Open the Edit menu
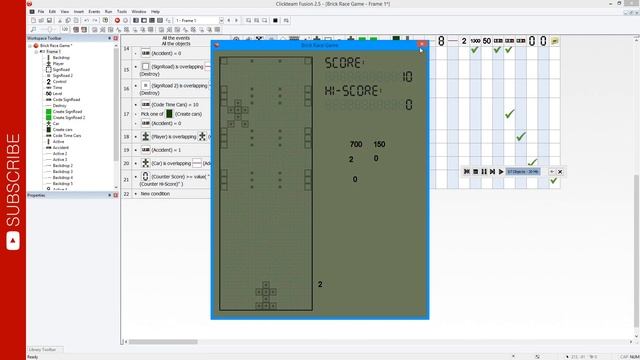 click(x=52, y=12)
